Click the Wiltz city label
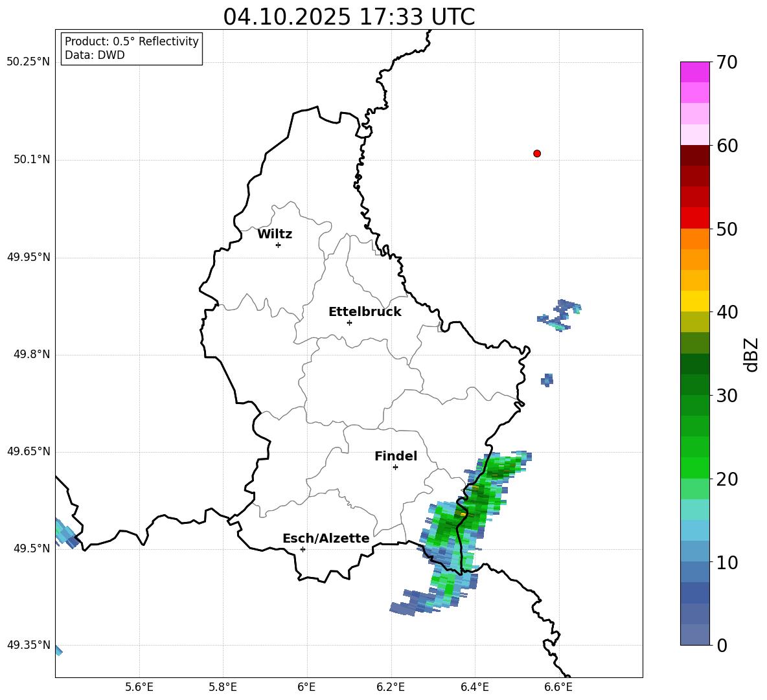Viewport: 767px width, 700px height. click(x=275, y=234)
